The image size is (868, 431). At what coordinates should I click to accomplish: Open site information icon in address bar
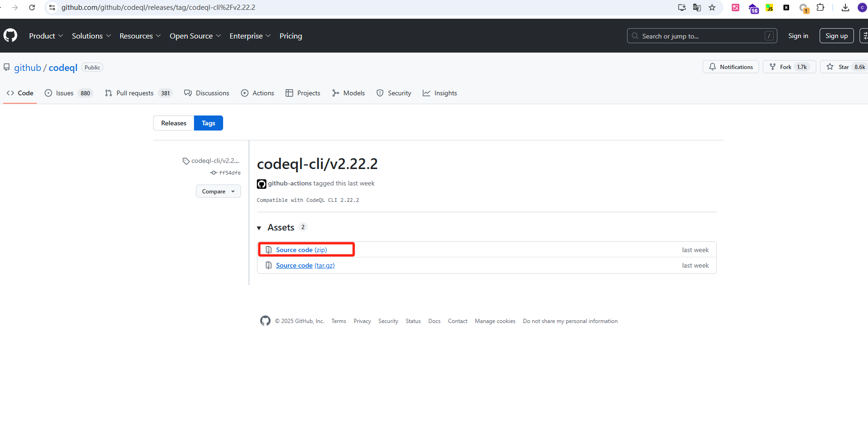[x=52, y=8]
